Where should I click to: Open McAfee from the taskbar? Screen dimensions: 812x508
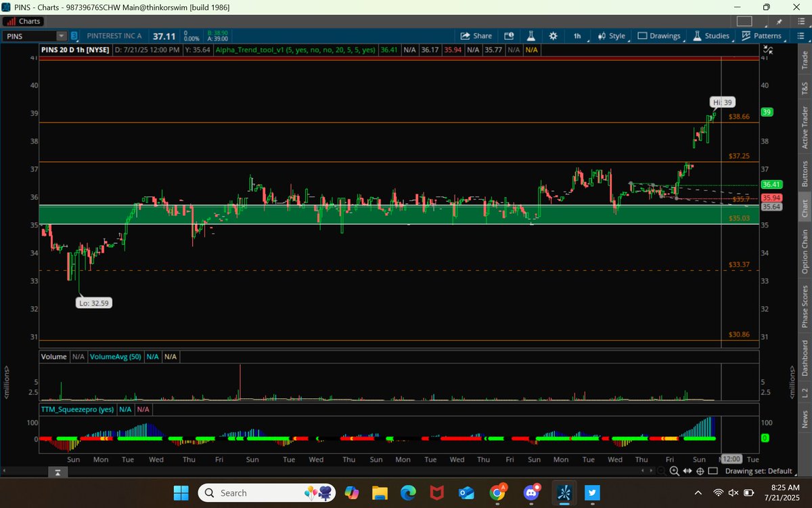[438, 492]
